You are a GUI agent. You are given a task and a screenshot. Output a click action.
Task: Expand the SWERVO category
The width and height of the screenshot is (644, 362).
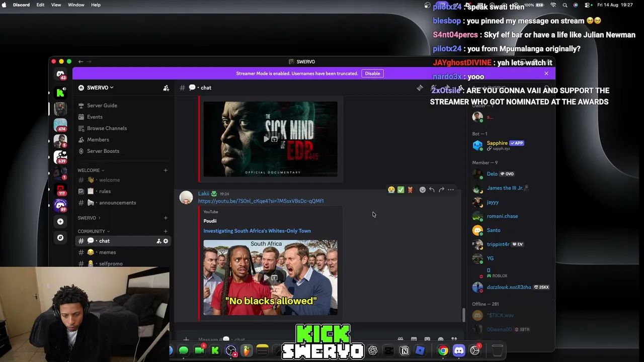89,218
